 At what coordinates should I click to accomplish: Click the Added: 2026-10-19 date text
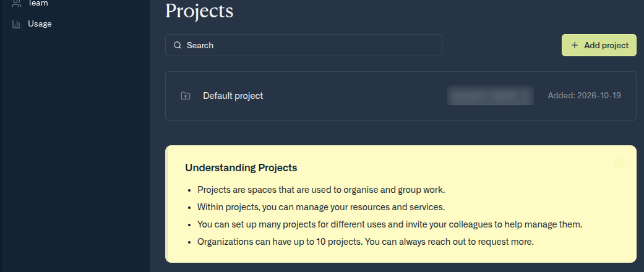click(x=584, y=96)
